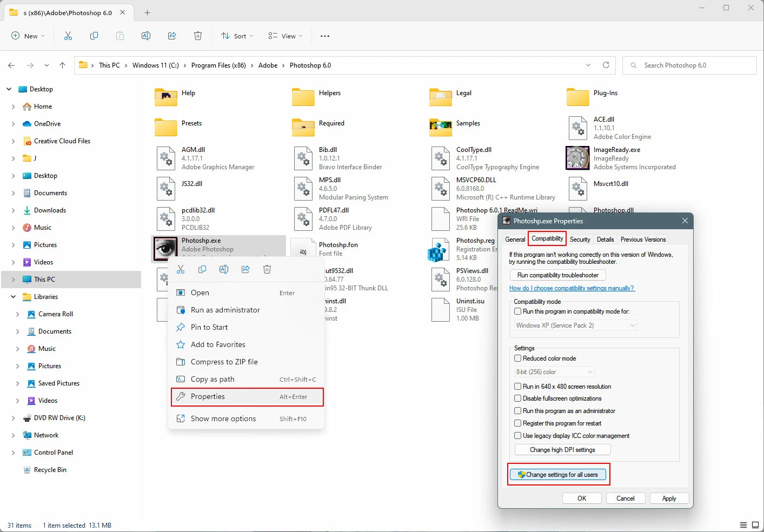Click the Share icon in the context menu
The image size is (764, 532).
click(245, 269)
